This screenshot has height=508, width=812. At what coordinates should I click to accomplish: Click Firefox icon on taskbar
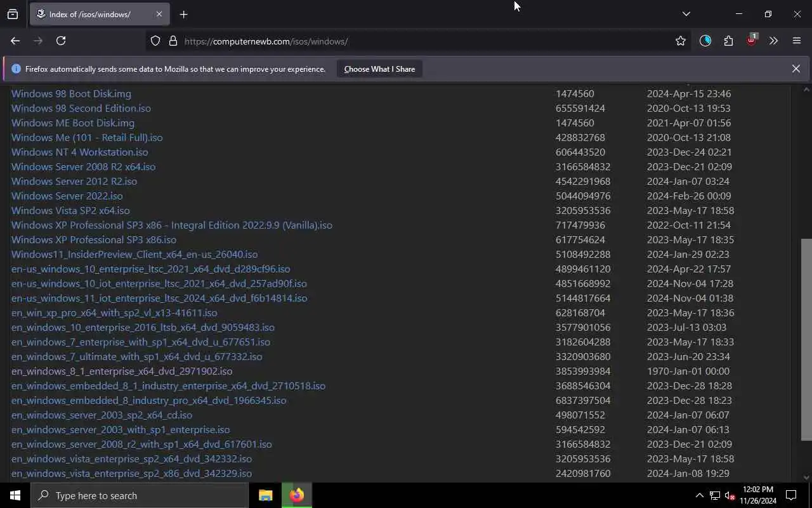tap(296, 495)
